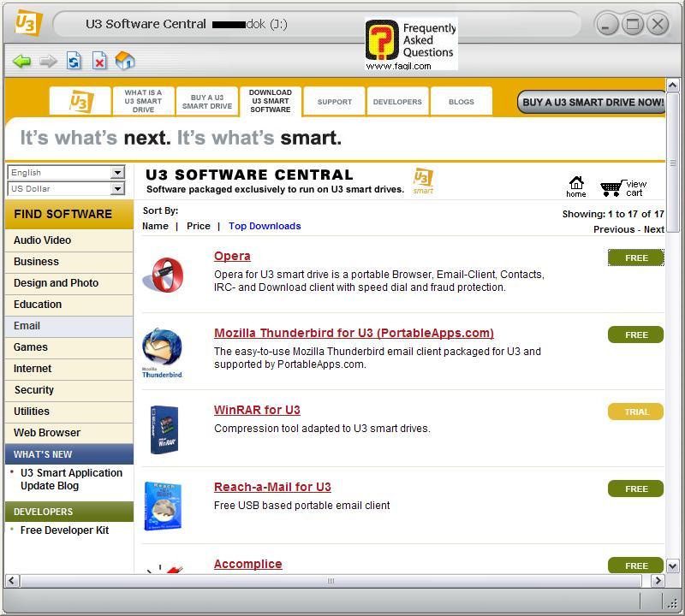The height and width of the screenshot is (616, 685).
Task: Browse the Games category
Action: 69,347
